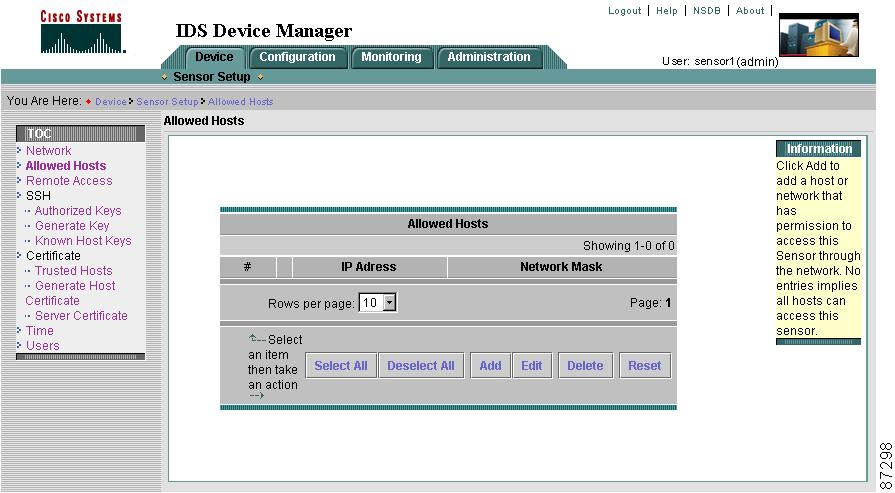Click the Sensor Setup breadcrumb link
This screenshot has width=895, height=493.
pyautogui.click(x=167, y=102)
